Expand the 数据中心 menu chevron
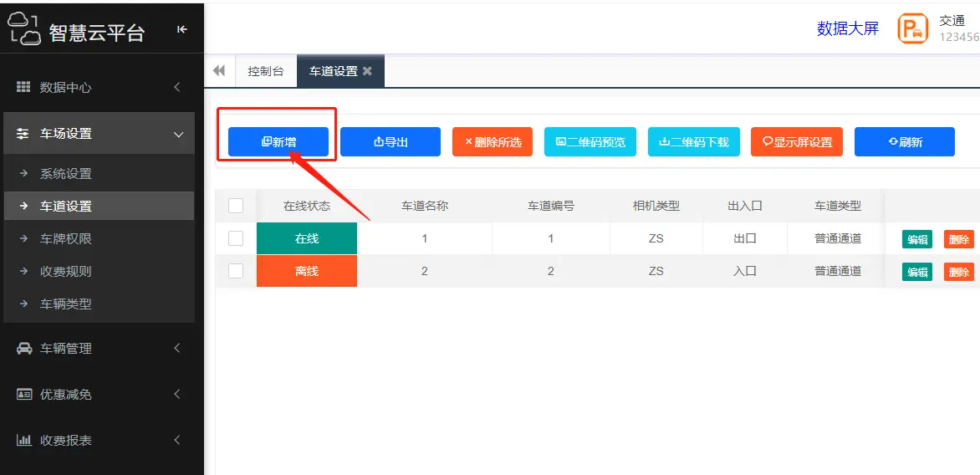Screen dimensions: 980x475 point(177,87)
